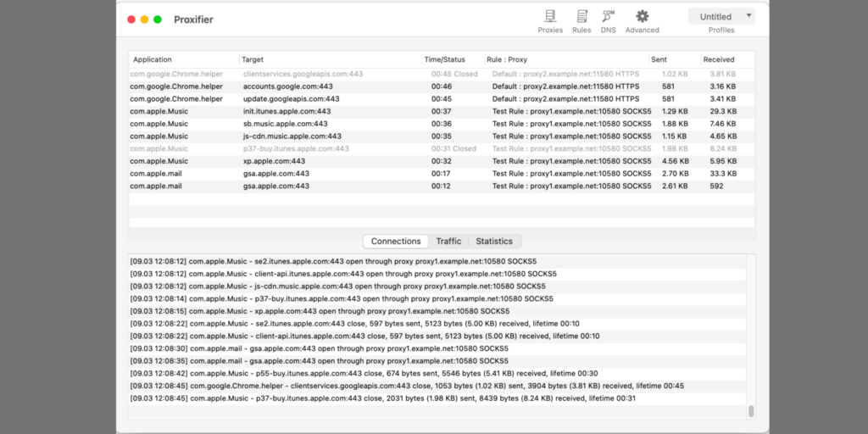
Task: Sort by the Received column header
Action: tap(727, 59)
